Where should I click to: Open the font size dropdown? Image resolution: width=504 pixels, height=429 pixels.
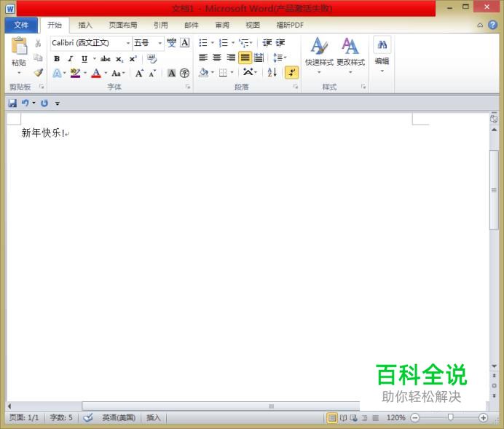coord(160,43)
